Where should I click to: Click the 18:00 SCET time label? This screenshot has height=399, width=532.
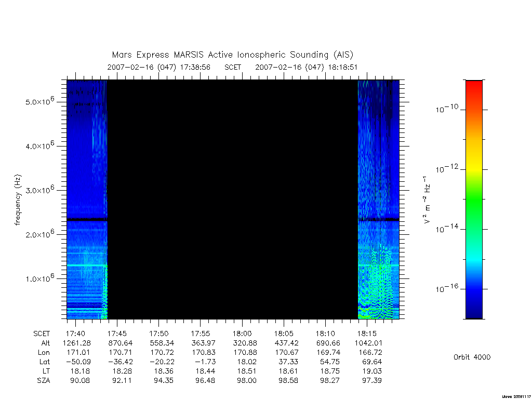pyautogui.click(x=242, y=334)
